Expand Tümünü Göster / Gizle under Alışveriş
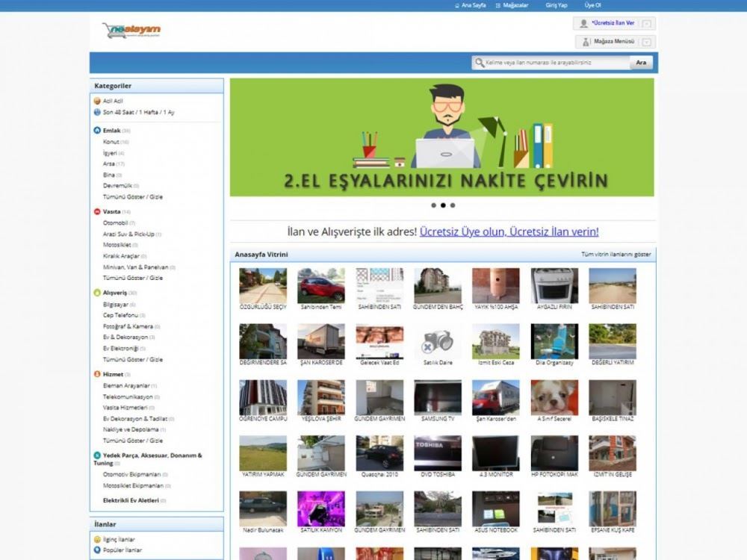The width and height of the screenshot is (747, 560). [x=133, y=360]
